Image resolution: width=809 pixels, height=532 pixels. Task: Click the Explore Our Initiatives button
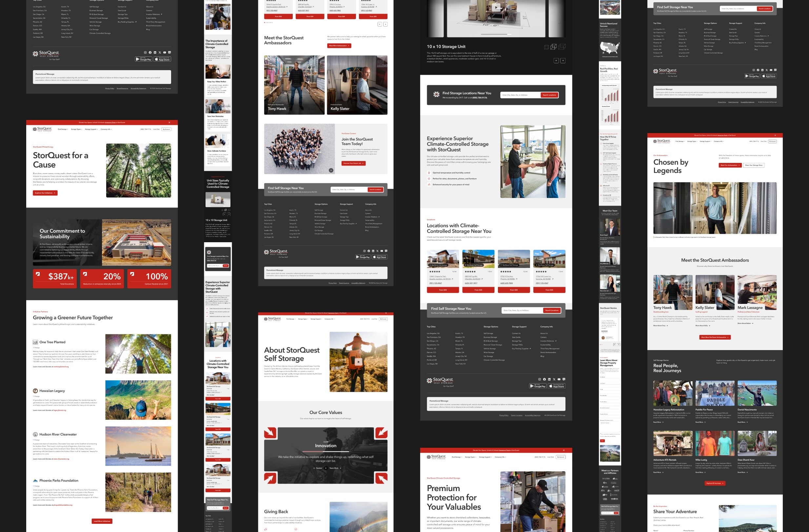point(45,193)
